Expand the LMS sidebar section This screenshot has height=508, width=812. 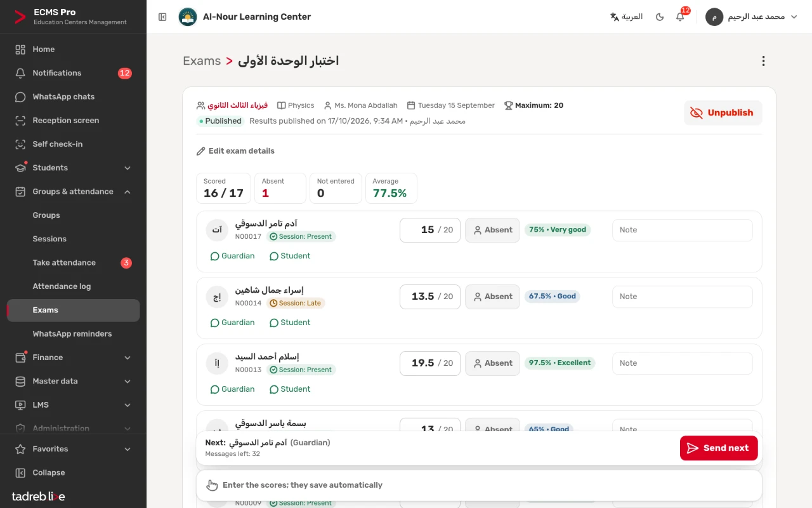[73, 405]
